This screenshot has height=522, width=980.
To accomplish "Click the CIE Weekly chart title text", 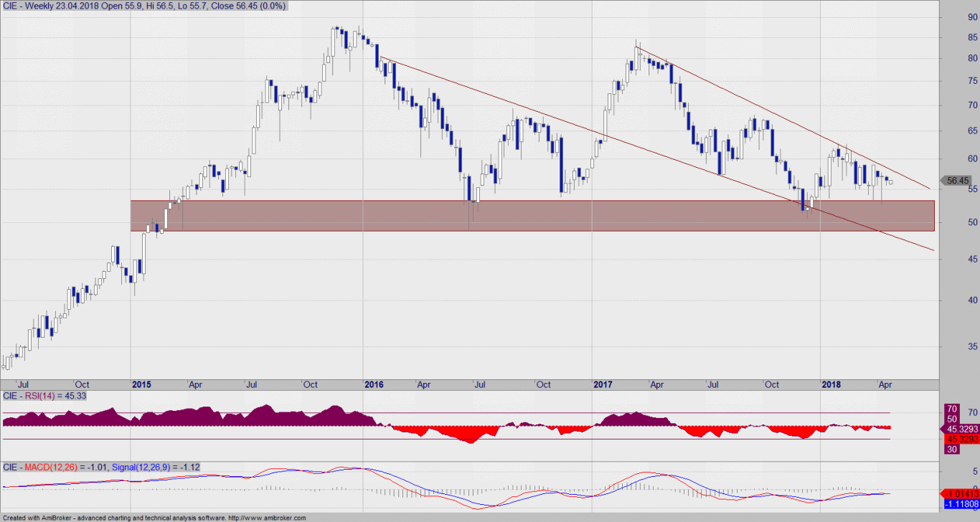I will click(143, 6).
